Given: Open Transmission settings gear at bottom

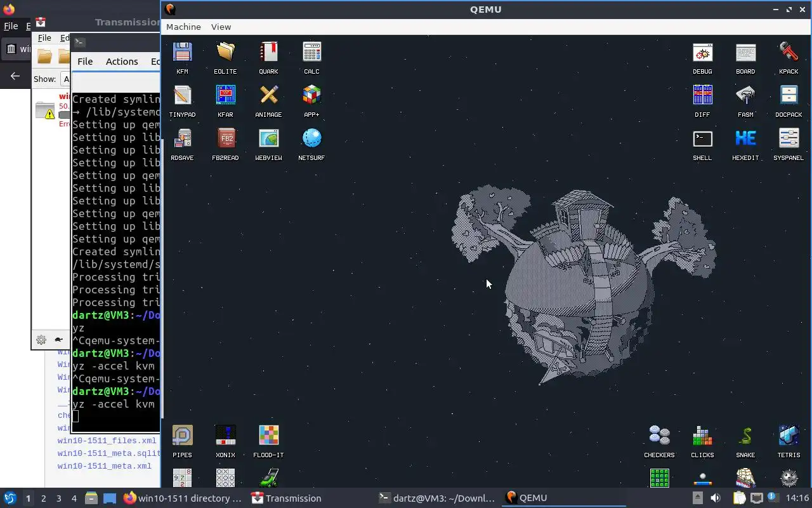Looking at the screenshot, I should pos(41,340).
